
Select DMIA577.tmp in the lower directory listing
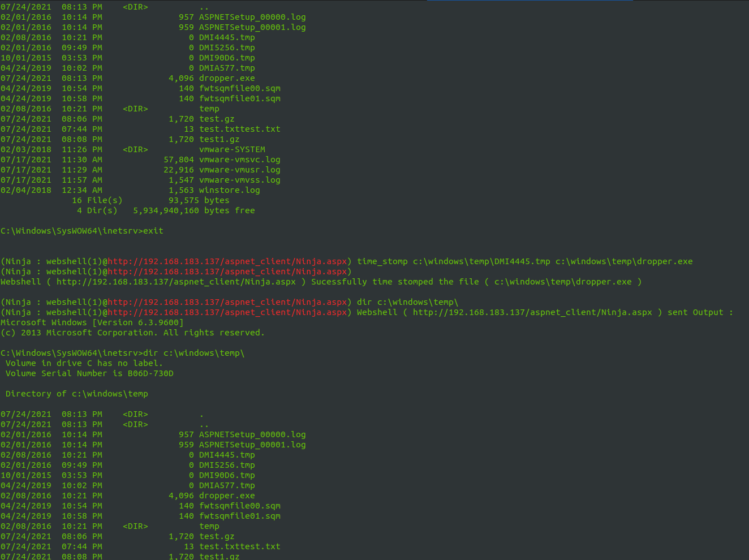click(x=227, y=485)
